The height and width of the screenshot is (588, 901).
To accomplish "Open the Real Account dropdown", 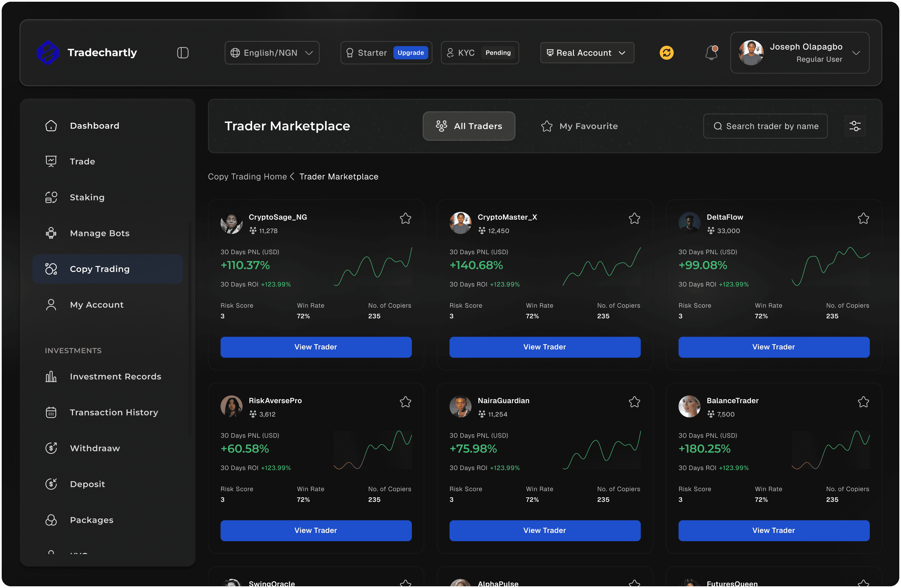I will click(587, 52).
